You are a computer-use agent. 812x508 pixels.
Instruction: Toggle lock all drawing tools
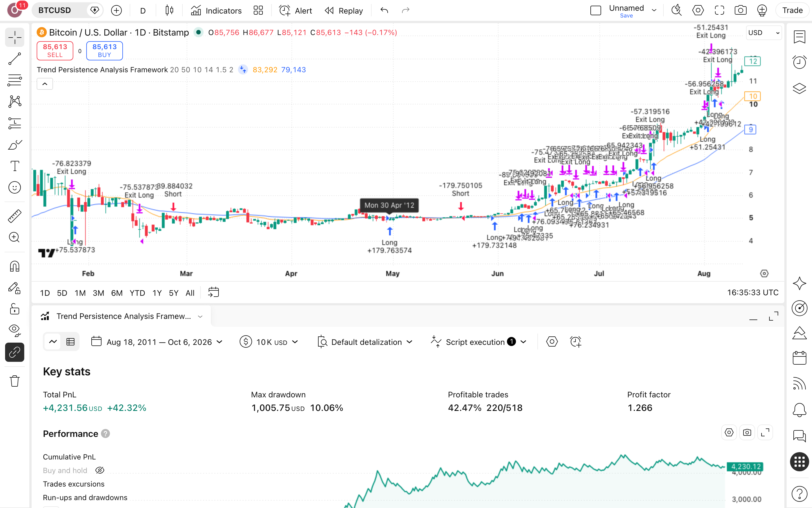pyautogui.click(x=14, y=309)
